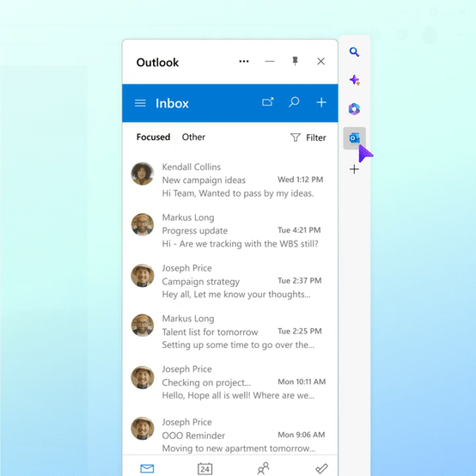Minimize the Outlook sidebar pane
Screen dimensions: 476x476
pyautogui.click(x=270, y=61)
